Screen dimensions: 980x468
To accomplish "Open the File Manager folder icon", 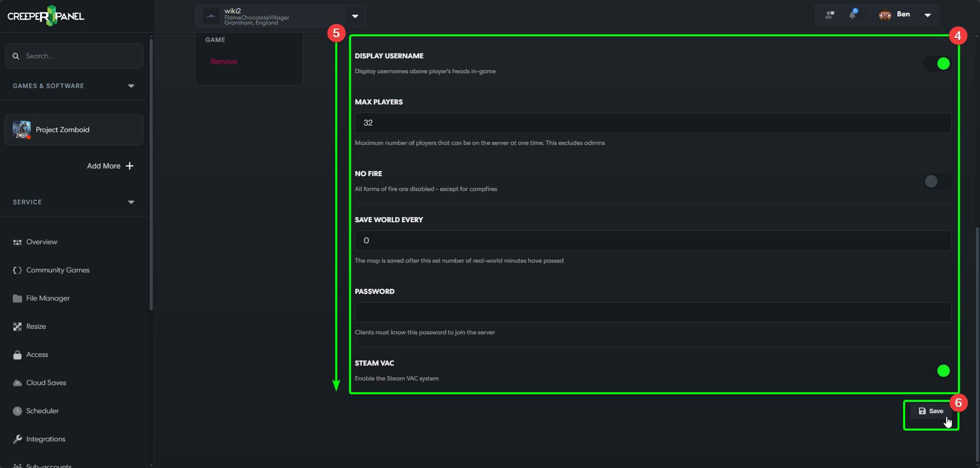I will pos(17,298).
